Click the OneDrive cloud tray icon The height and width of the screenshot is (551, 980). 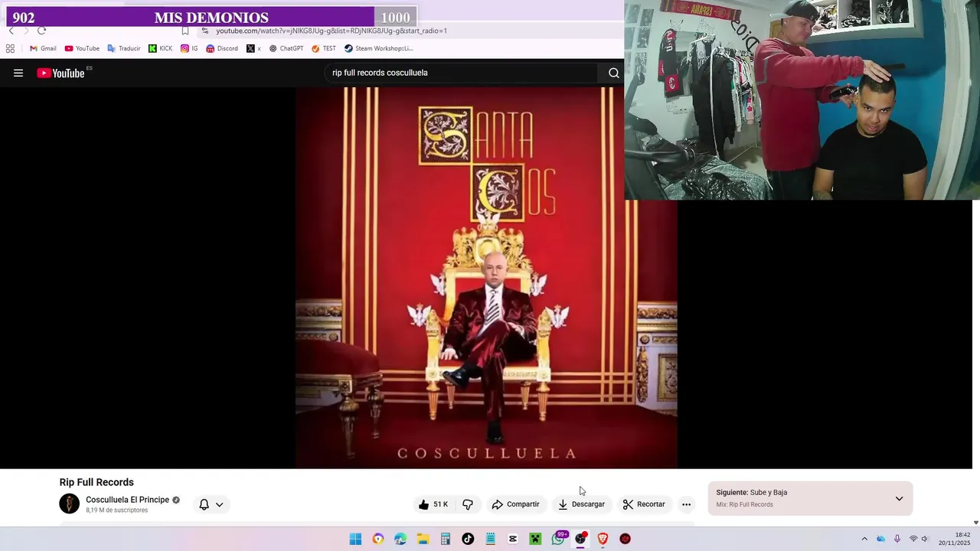(880, 539)
